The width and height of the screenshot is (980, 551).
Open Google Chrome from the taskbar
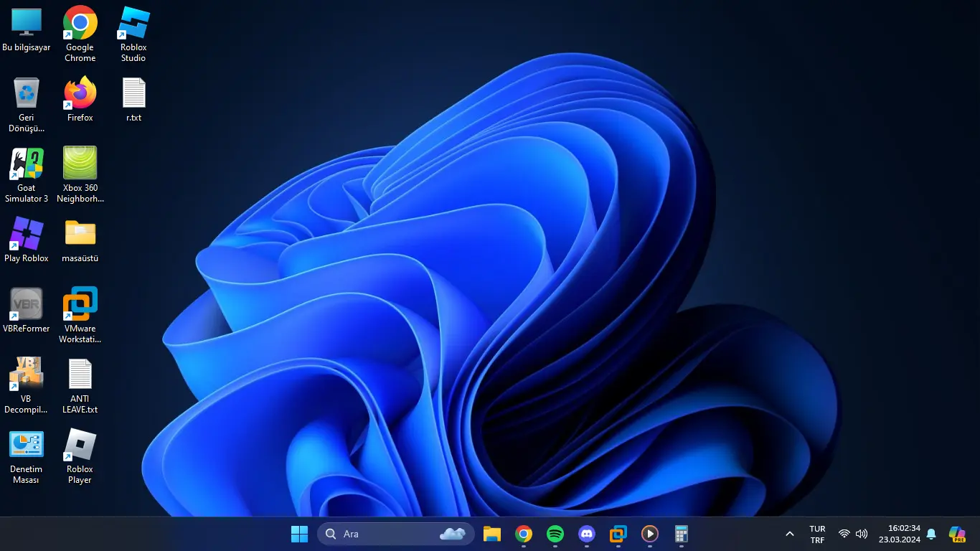pyautogui.click(x=524, y=534)
